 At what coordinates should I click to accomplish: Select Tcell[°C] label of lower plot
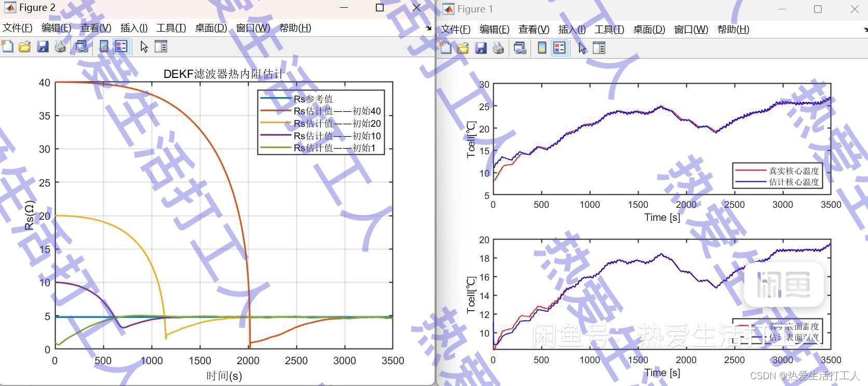point(471,295)
